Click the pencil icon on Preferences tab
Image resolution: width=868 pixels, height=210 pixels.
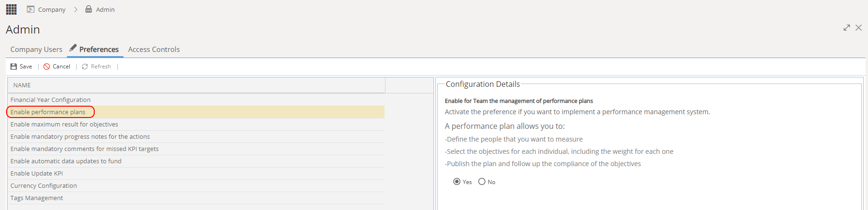coord(73,48)
